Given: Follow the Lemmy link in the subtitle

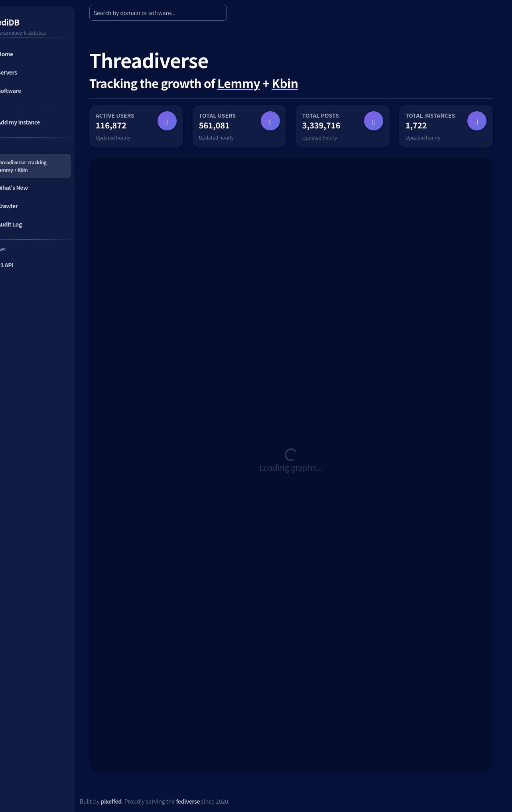Looking at the screenshot, I should point(238,84).
